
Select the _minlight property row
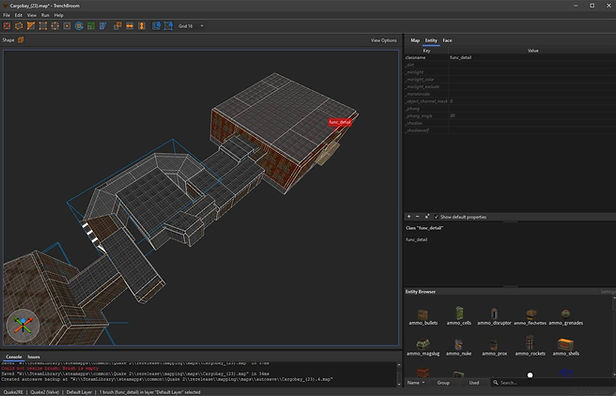(510, 72)
